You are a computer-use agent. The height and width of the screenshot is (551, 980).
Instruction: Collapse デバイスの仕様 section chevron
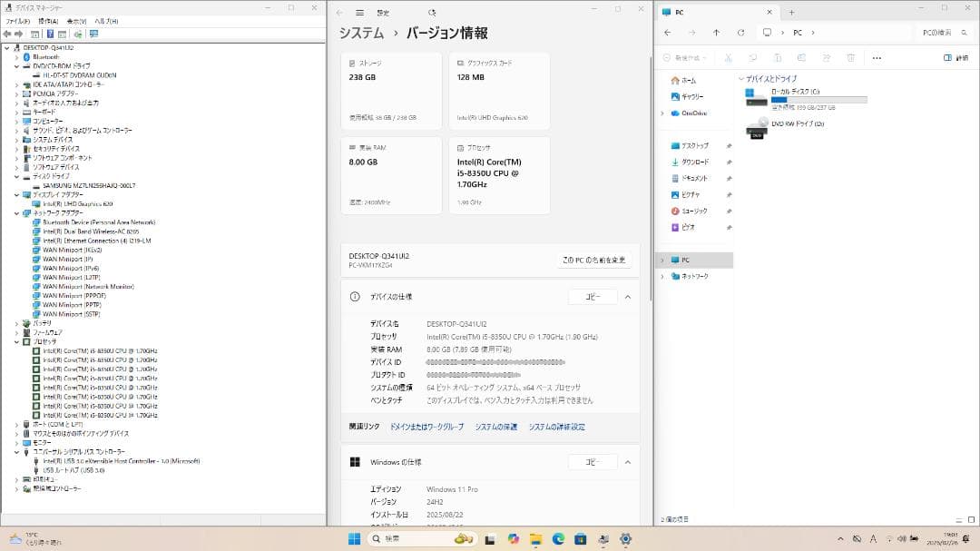[628, 297]
